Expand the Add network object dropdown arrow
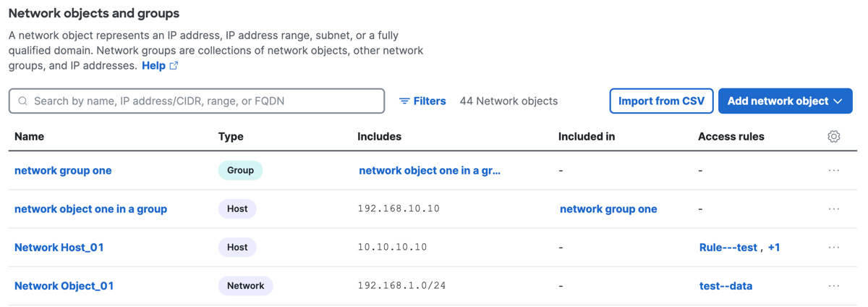 click(x=838, y=101)
